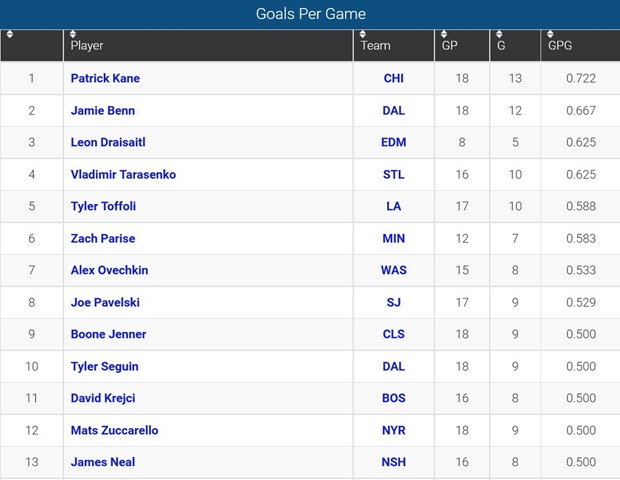
Task: Click the WAS team abbreviation
Action: pos(394,270)
